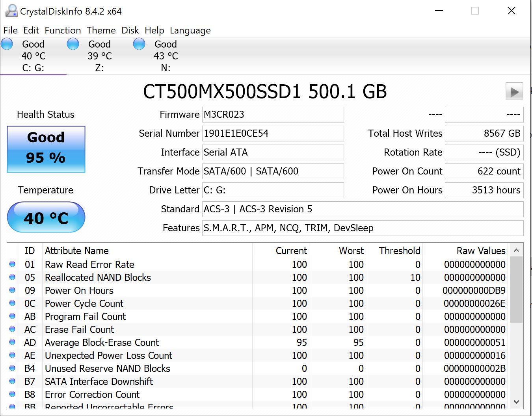Open the Help menu
The image size is (532, 416).
click(154, 30)
